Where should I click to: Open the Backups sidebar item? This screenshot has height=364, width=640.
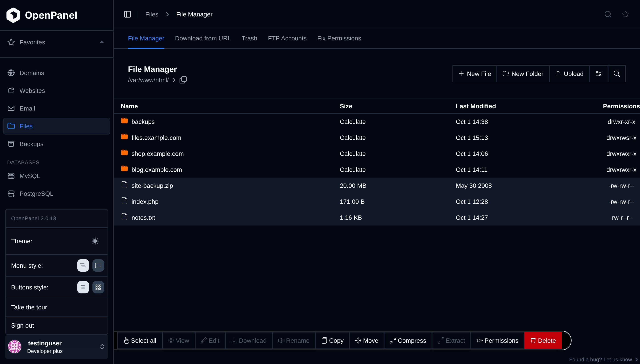click(57, 144)
